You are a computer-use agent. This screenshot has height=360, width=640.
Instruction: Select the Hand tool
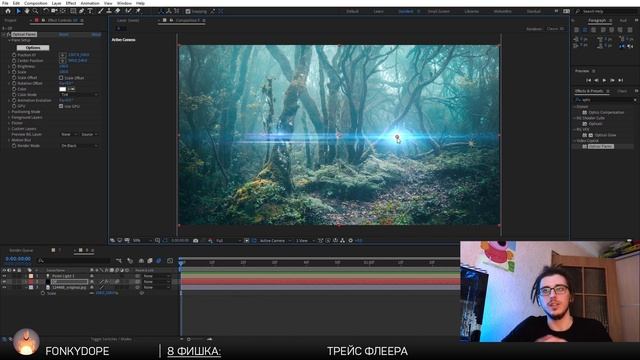27,11
